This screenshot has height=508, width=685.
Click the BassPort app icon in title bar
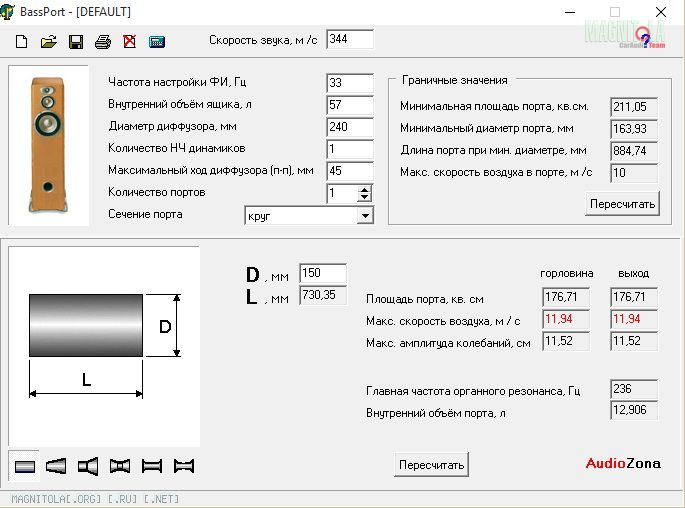(7, 12)
